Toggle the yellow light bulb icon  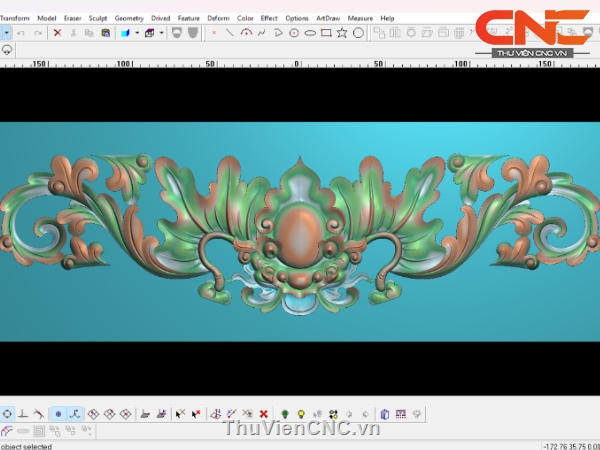tap(300, 413)
